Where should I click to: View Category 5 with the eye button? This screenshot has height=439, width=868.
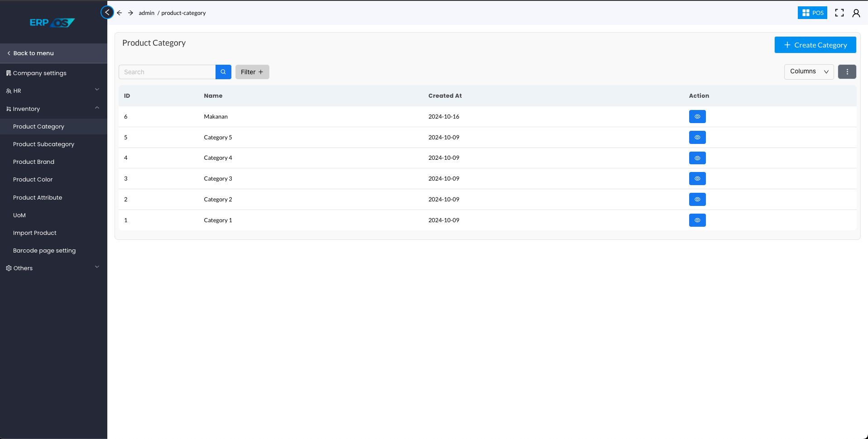coord(697,138)
